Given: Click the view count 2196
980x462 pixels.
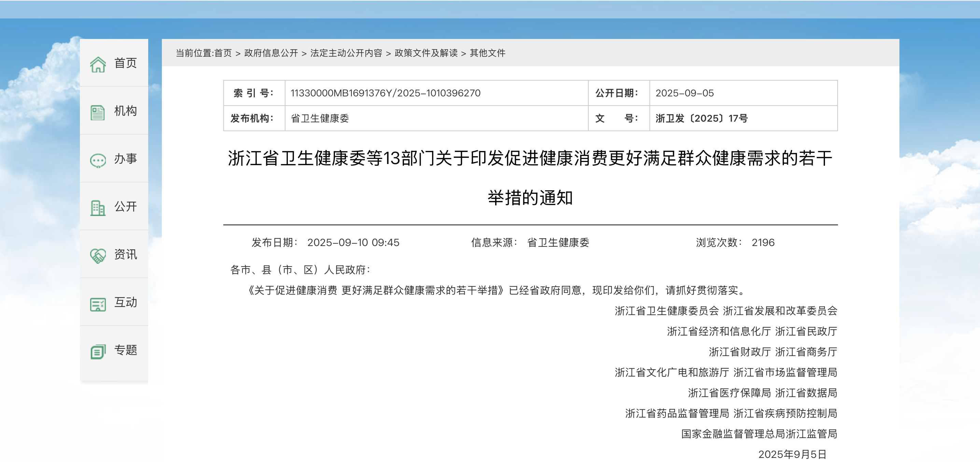Looking at the screenshot, I should coord(763,242).
